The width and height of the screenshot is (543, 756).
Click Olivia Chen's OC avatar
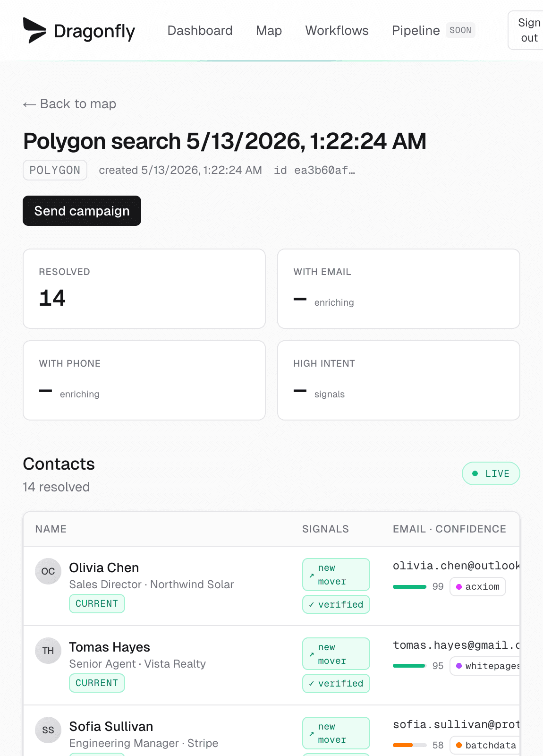point(48,571)
